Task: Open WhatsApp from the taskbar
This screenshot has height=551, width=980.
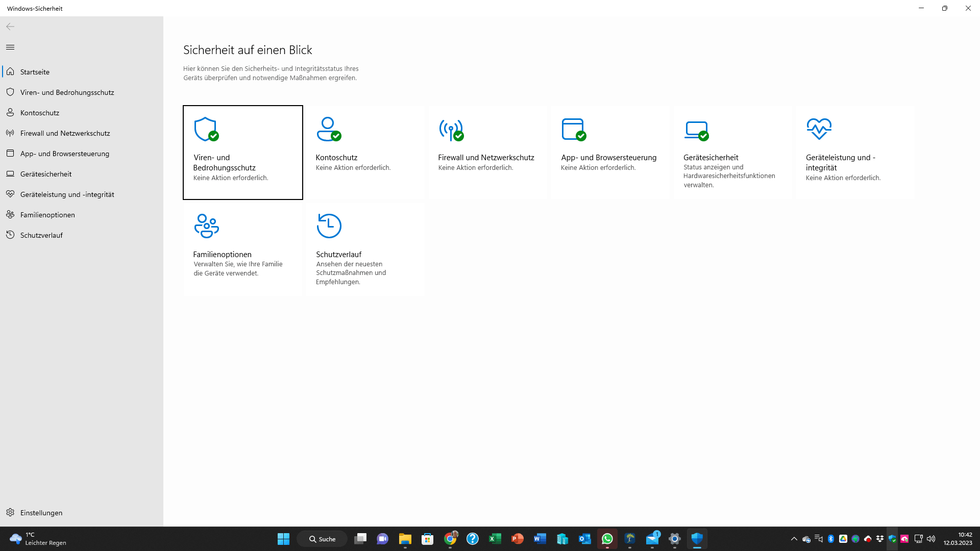Action: pos(607,539)
